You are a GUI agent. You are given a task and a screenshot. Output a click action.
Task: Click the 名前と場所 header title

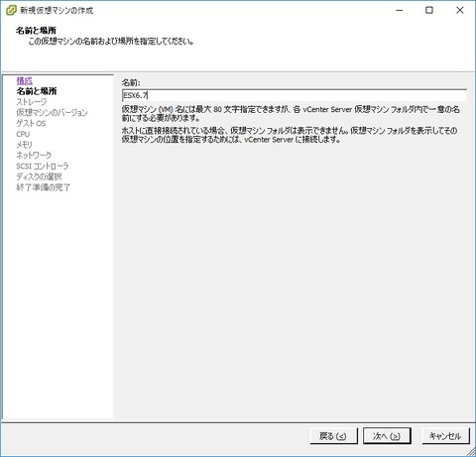click(36, 31)
